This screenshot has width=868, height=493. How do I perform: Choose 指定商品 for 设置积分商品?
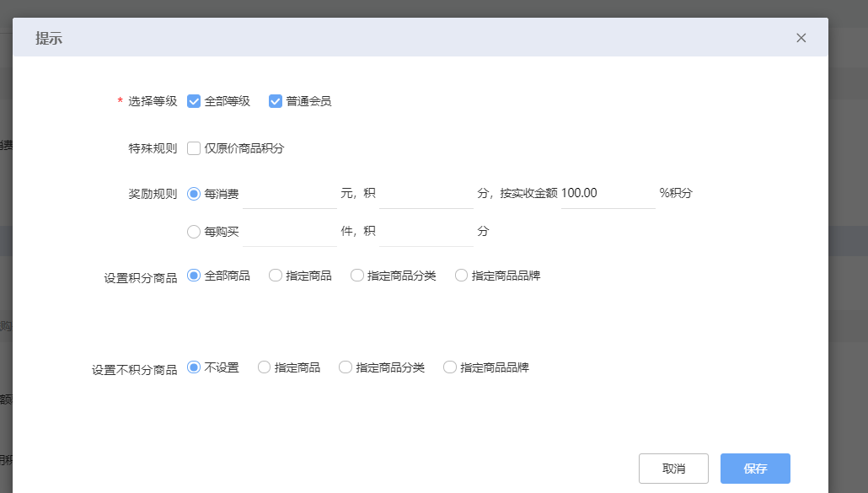pos(275,276)
